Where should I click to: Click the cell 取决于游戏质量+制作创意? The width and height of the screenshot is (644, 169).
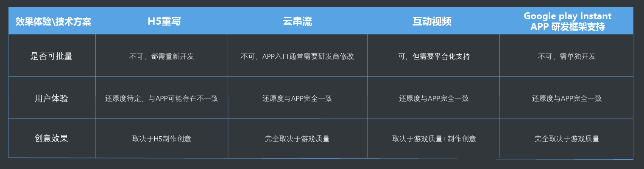tap(434, 139)
